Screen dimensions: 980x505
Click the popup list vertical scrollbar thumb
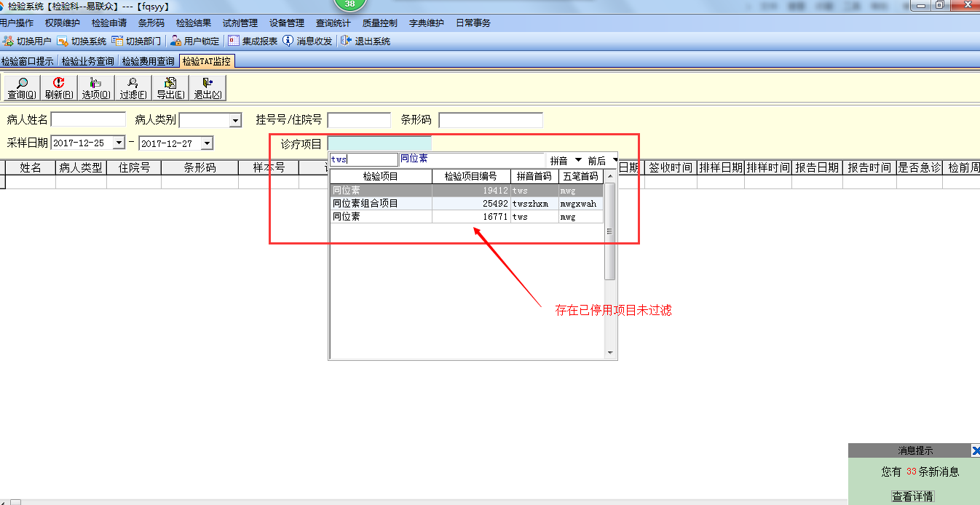click(x=610, y=231)
